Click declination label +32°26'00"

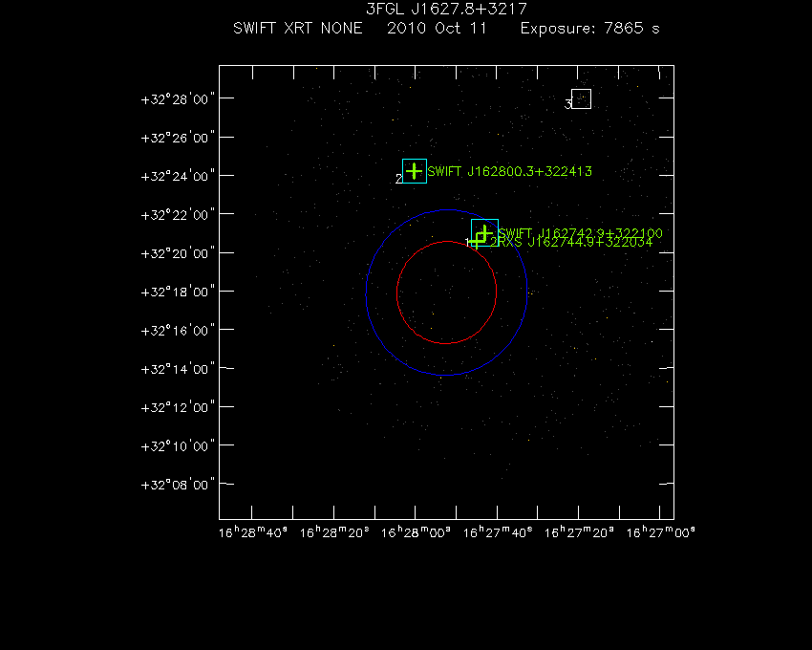click(x=178, y=138)
